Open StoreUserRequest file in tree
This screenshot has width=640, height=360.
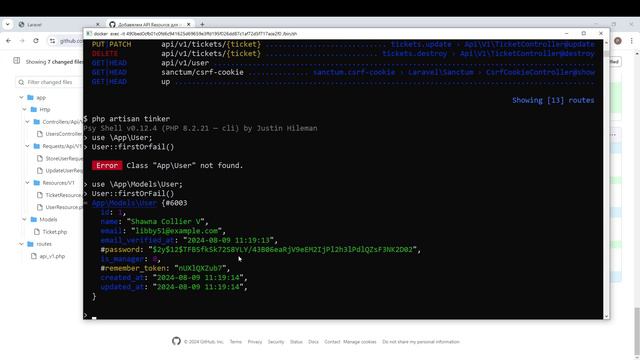[64, 158]
